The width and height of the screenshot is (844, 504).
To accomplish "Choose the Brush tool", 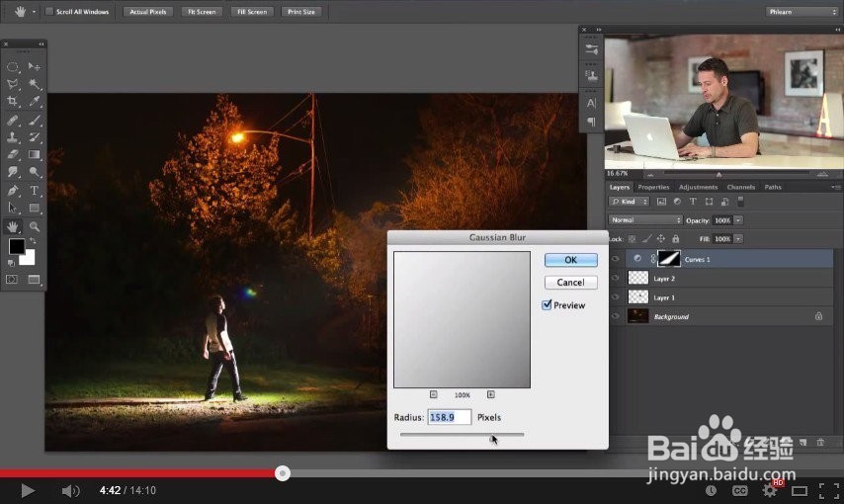I will pos(35,121).
